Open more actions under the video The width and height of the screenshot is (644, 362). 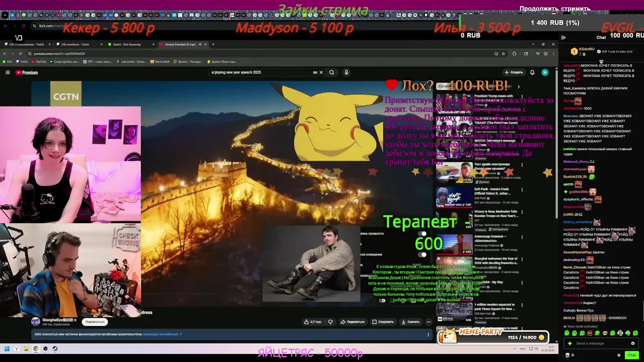(429, 322)
